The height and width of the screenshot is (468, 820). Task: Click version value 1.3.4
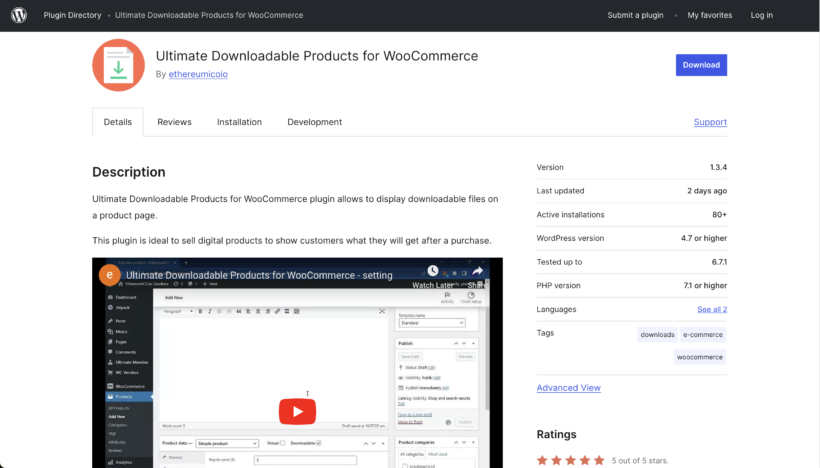(x=718, y=167)
